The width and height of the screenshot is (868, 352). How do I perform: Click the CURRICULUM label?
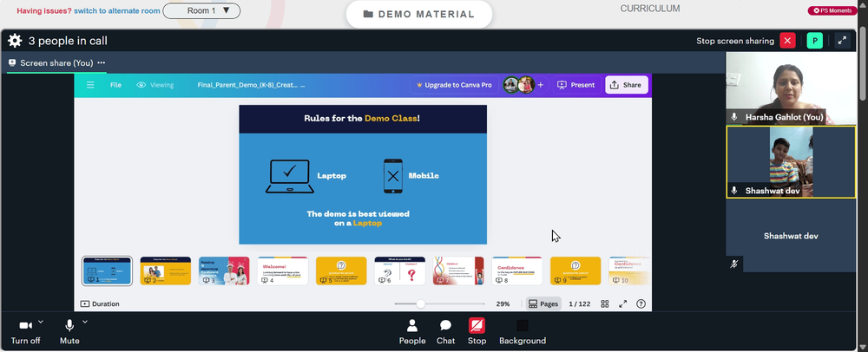click(650, 9)
